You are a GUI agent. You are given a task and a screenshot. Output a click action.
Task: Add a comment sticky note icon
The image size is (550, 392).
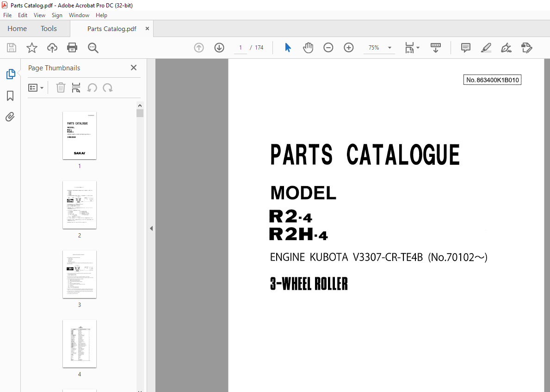[x=466, y=48]
